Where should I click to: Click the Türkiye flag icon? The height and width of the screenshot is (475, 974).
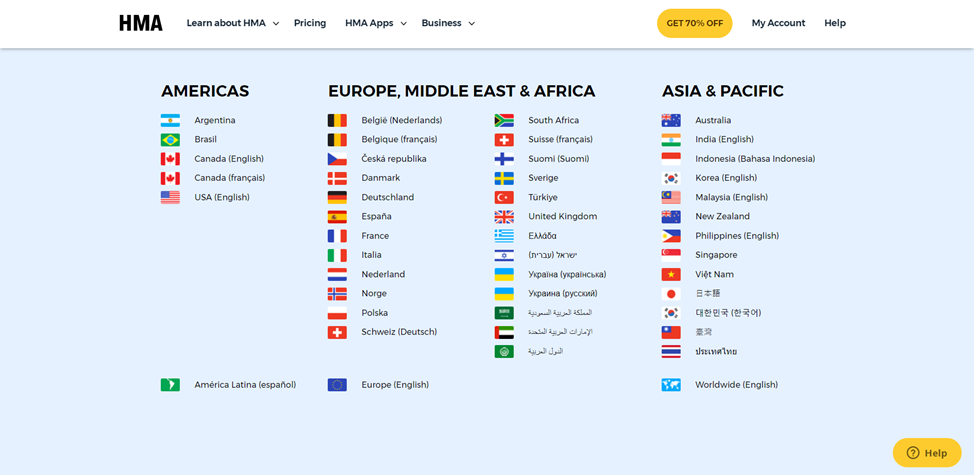point(504,197)
